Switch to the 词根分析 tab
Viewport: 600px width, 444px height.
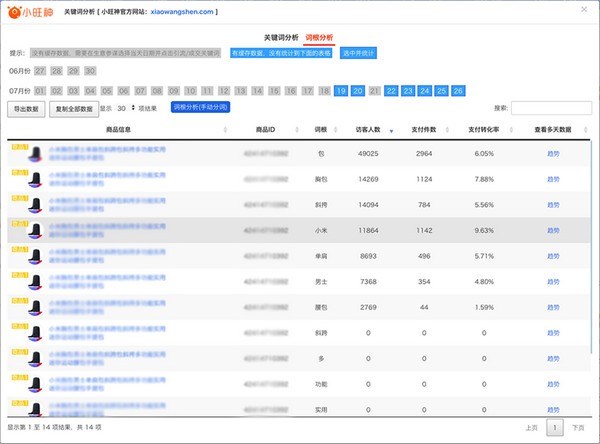(319, 37)
